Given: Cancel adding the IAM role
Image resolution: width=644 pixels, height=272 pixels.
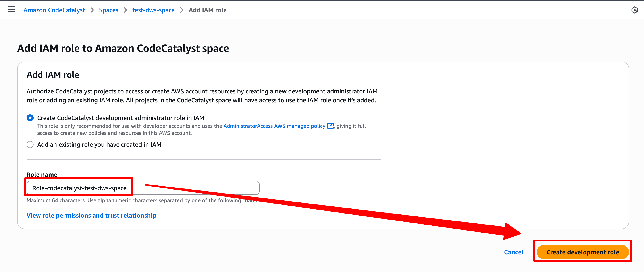Looking at the screenshot, I should click(513, 252).
